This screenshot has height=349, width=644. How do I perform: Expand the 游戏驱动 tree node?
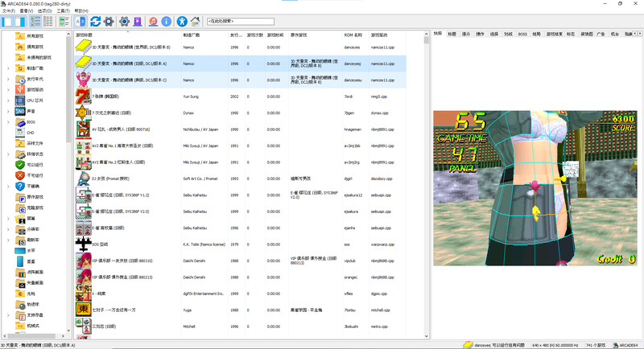8,90
